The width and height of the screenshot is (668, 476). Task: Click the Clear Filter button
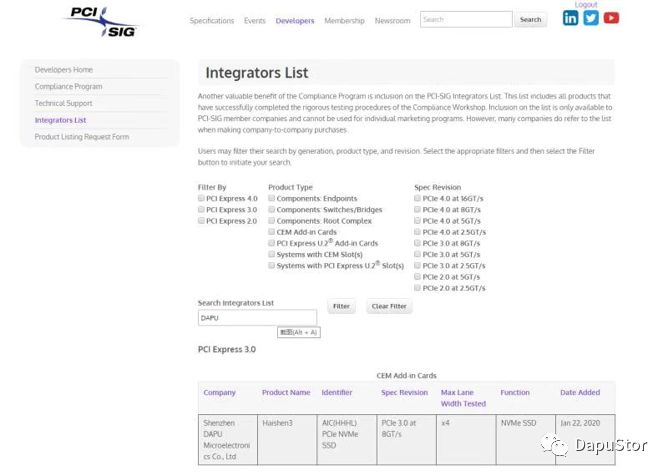389,306
